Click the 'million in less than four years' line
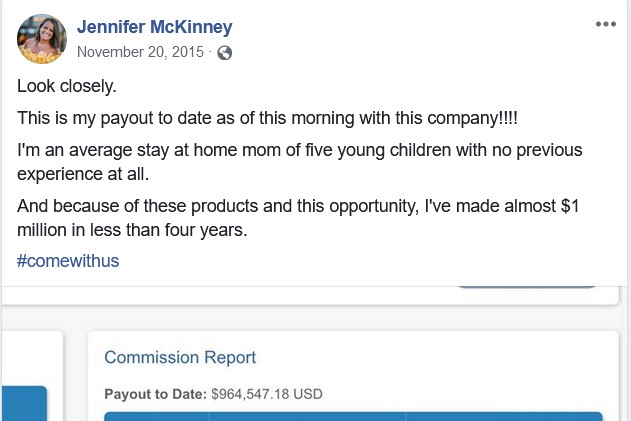Viewport: 631px width, 421px height. (132, 230)
